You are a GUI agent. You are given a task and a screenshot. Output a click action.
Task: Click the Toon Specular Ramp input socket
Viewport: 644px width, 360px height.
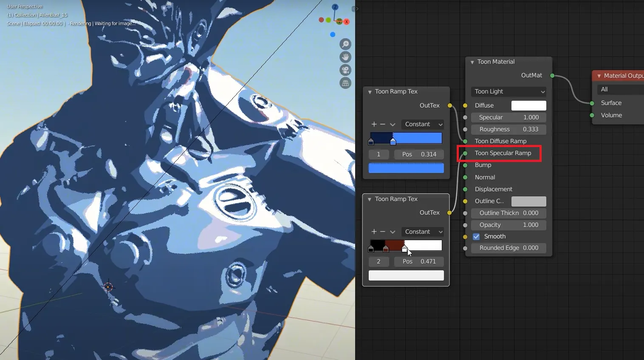tap(465, 153)
